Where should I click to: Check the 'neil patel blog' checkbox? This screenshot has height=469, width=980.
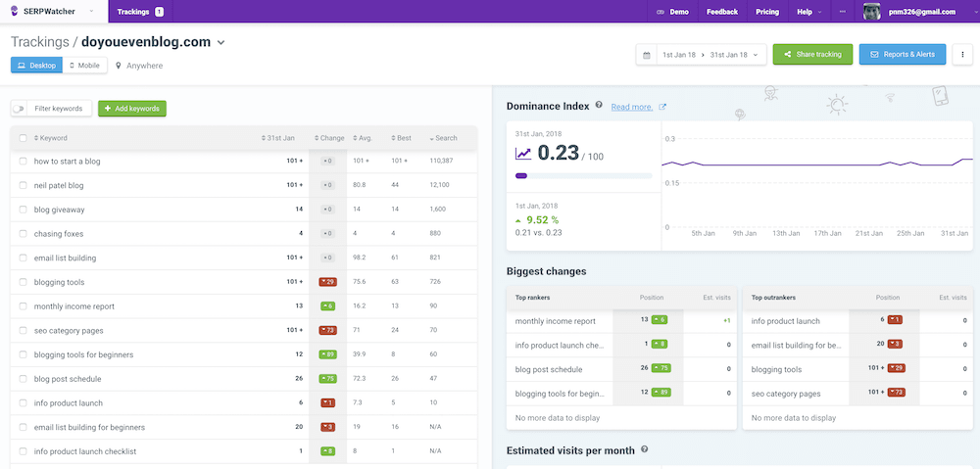click(x=24, y=185)
